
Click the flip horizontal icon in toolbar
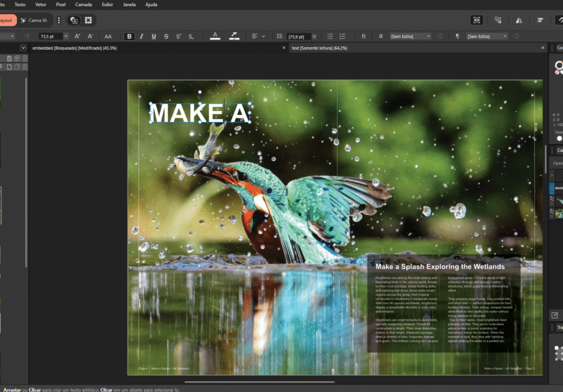click(x=520, y=20)
